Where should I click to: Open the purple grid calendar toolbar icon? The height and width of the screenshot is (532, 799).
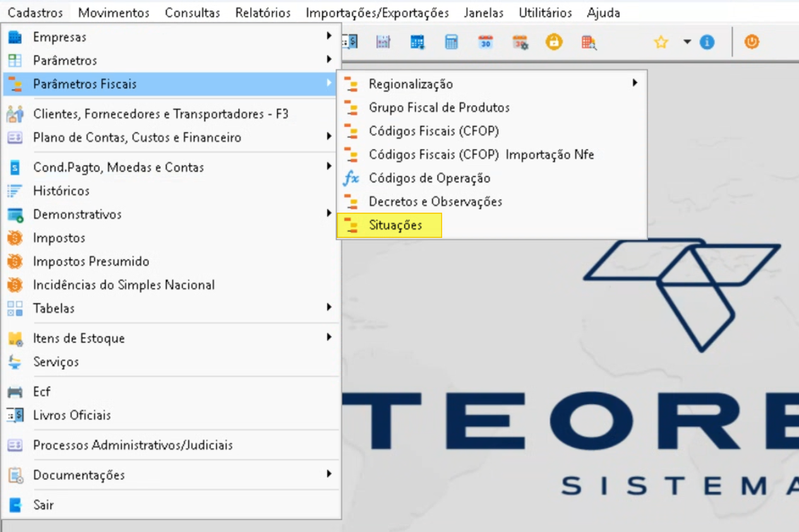click(383, 42)
